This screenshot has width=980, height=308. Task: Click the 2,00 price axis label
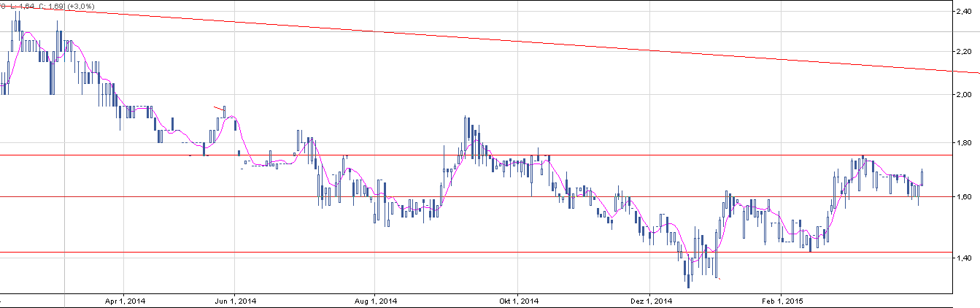click(966, 94)
